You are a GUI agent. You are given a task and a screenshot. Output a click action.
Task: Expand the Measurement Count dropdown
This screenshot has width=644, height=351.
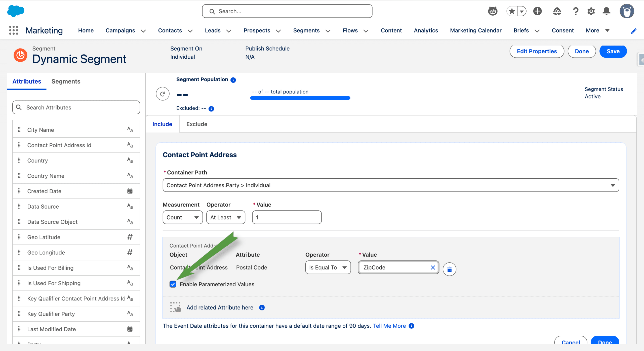[183, 217]
